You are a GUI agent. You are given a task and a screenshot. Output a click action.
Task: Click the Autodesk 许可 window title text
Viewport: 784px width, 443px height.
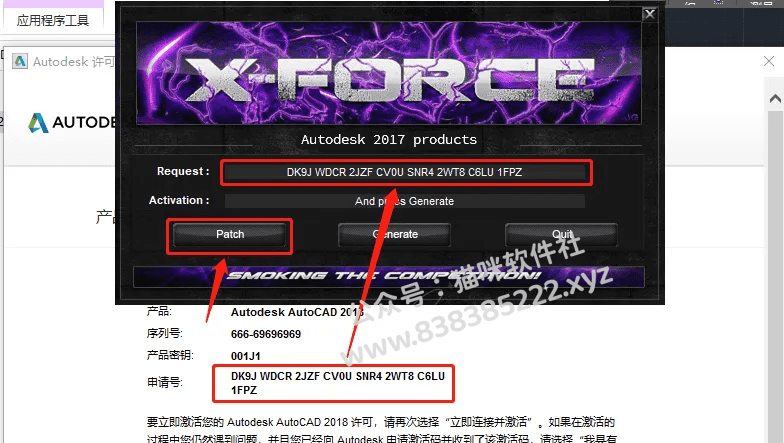click(x=74, y=62)
